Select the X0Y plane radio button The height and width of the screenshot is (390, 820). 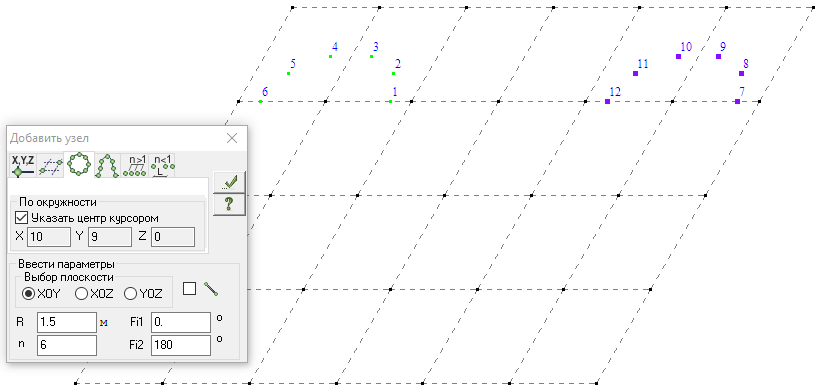pos(27,294)
